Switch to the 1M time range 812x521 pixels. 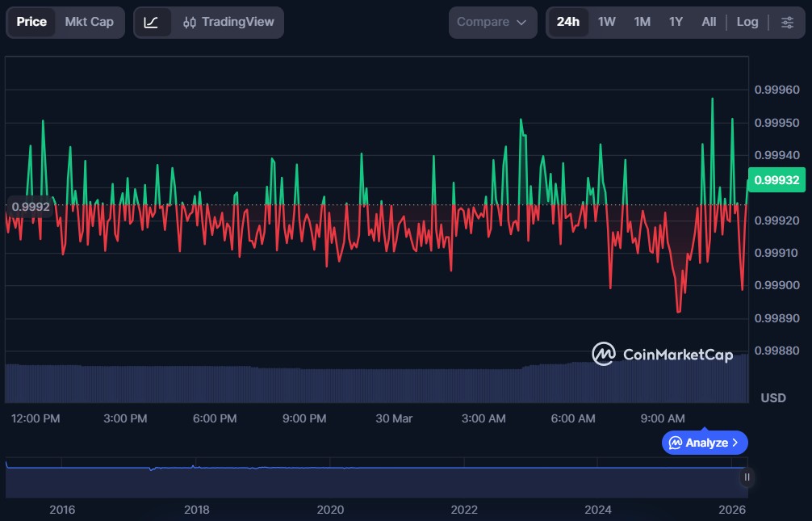click(x=642, y=22)
